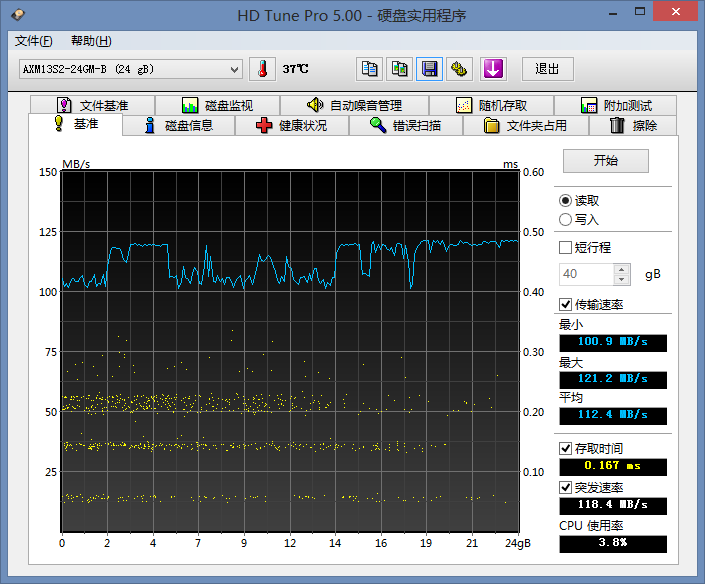
Task: Copy results text to clipboard icon
Action: pyautogui.click(x=370, y=69)
